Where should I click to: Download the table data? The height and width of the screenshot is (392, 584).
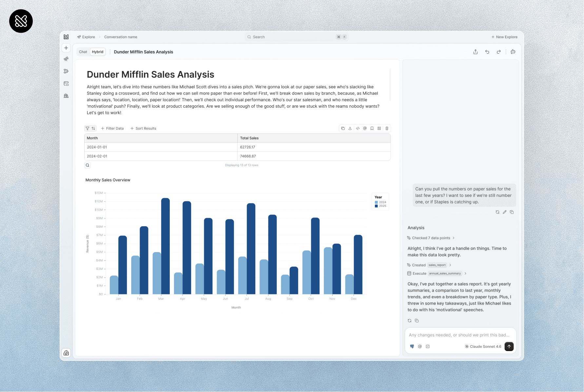tap(350, 128)
